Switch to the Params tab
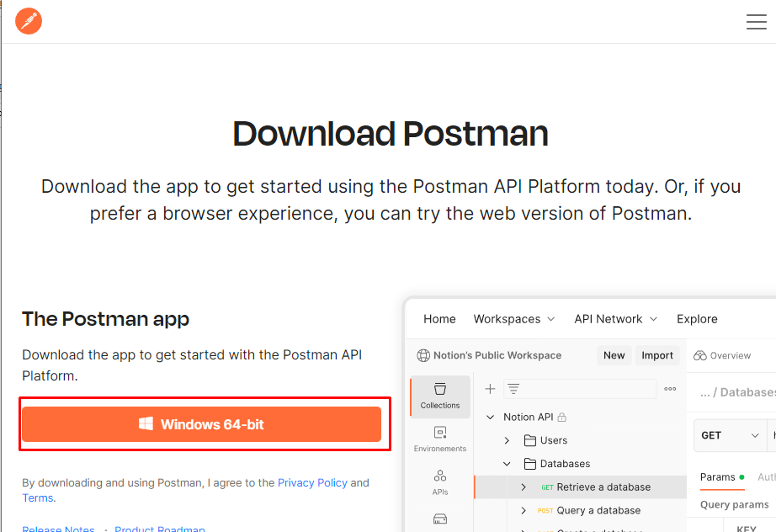Viewport: 776px width, 532px height. click(x=722, y=477)
